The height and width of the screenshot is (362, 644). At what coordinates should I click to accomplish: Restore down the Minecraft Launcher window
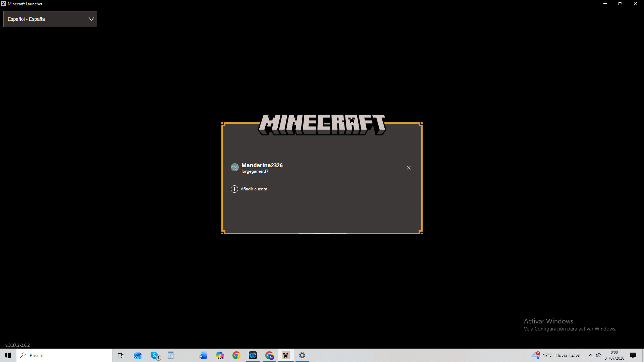tap(620, 4)
